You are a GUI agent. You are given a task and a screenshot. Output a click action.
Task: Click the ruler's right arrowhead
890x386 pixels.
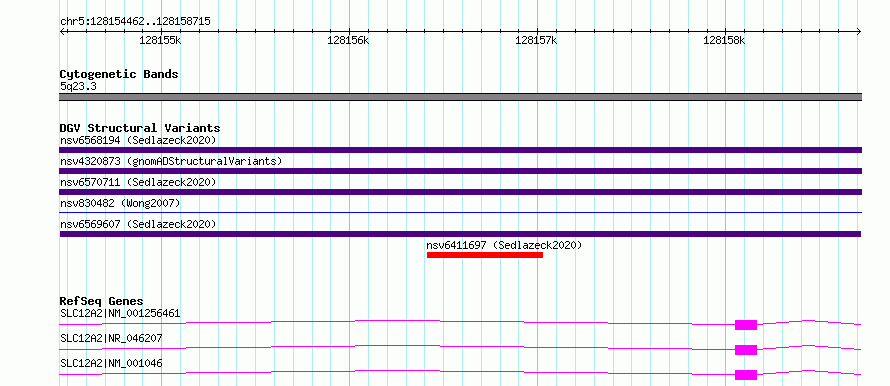point(859,31)
